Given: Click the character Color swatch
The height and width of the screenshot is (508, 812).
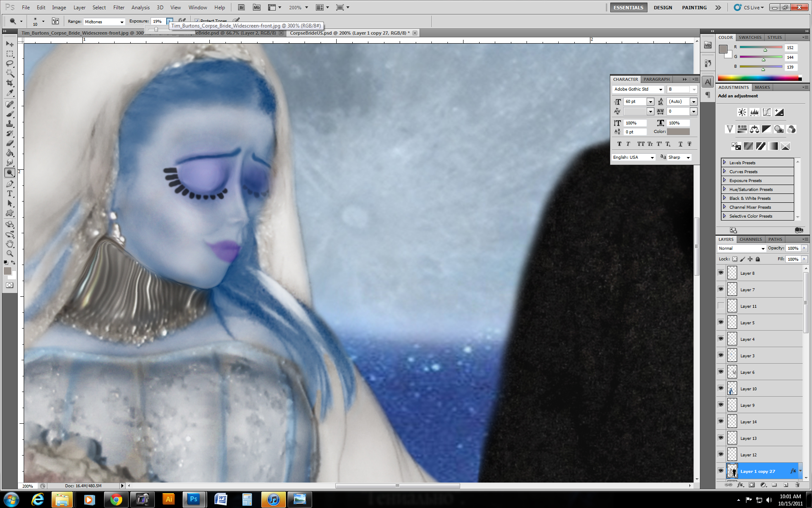Looking at the screenshot, I should click(679, 132).
